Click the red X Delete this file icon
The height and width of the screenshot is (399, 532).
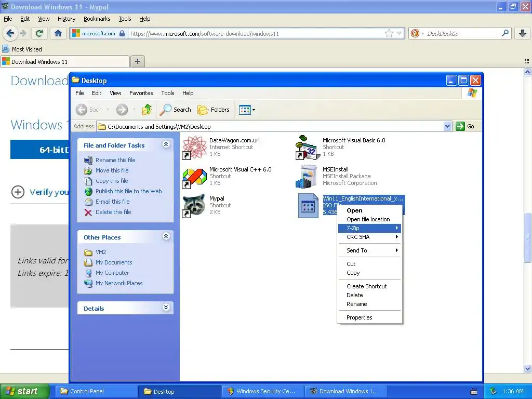(88, 212)
